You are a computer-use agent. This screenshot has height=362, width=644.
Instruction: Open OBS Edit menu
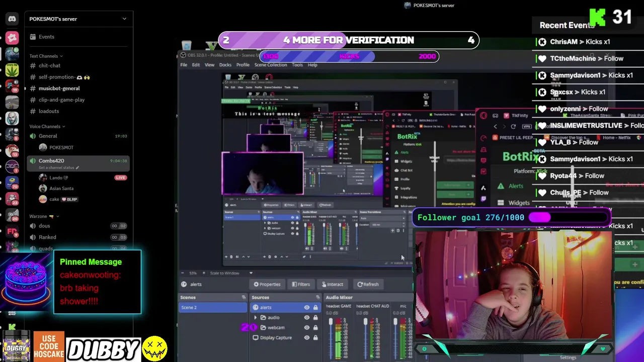click(196, 65)
